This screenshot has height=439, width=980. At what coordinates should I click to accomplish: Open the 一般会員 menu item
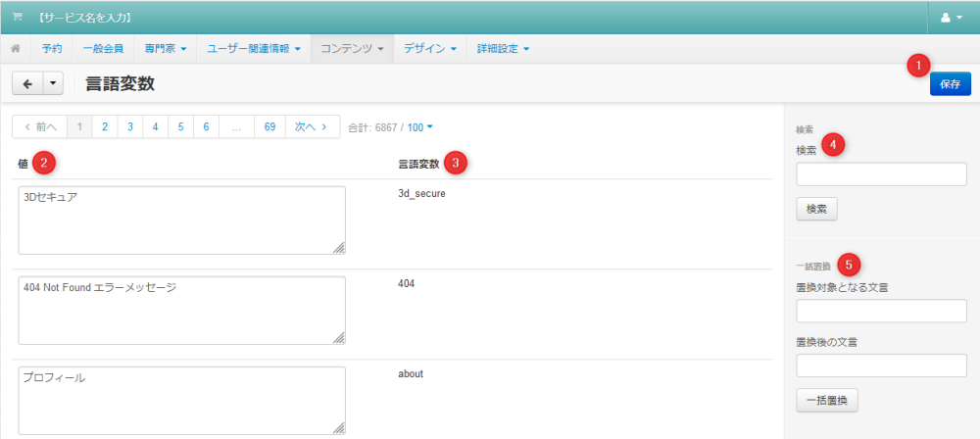[x=103, y=49]
